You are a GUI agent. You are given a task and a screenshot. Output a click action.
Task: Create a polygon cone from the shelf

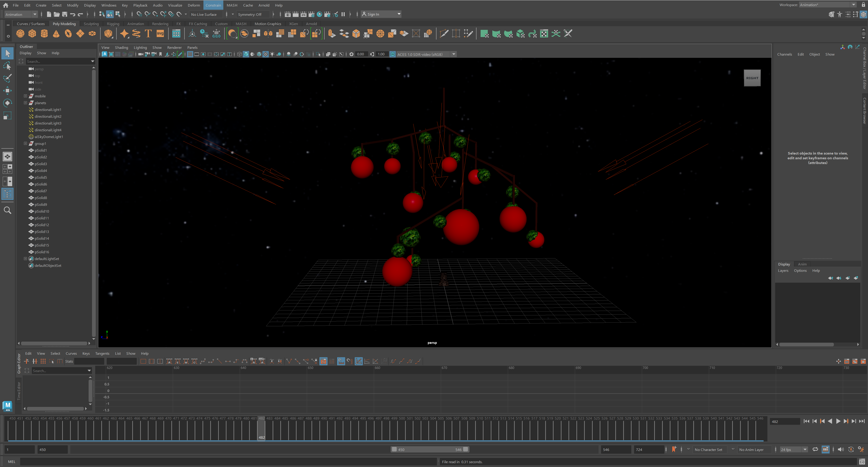pos(56,34)
